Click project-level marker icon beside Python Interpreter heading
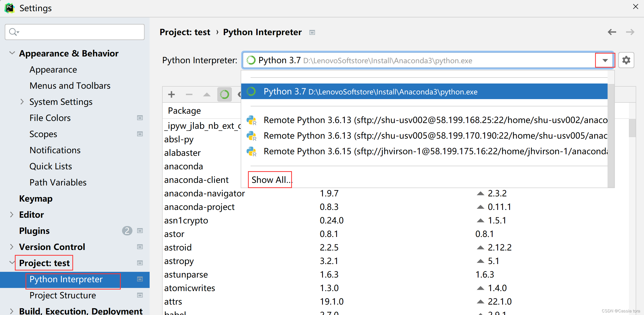Viewport: 644px width, 315px height. pyautogui.click(x=312, y=33)
